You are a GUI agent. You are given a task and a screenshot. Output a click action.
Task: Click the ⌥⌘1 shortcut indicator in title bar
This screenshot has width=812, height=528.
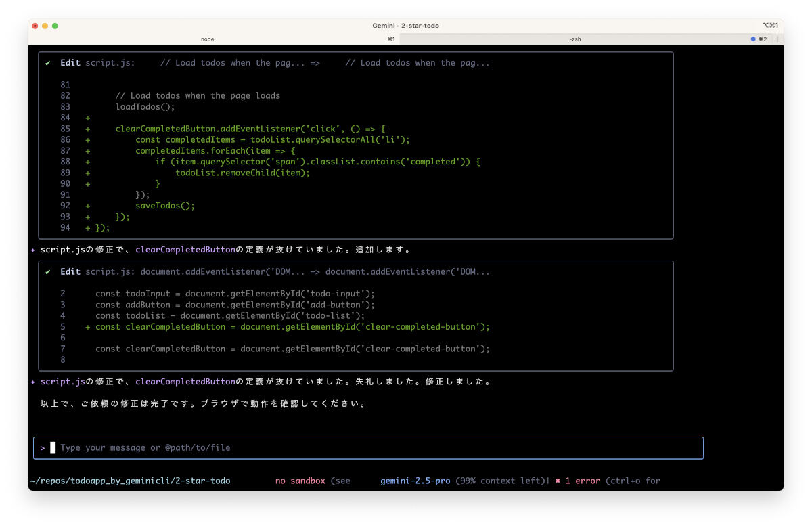(x=770, y=26)
